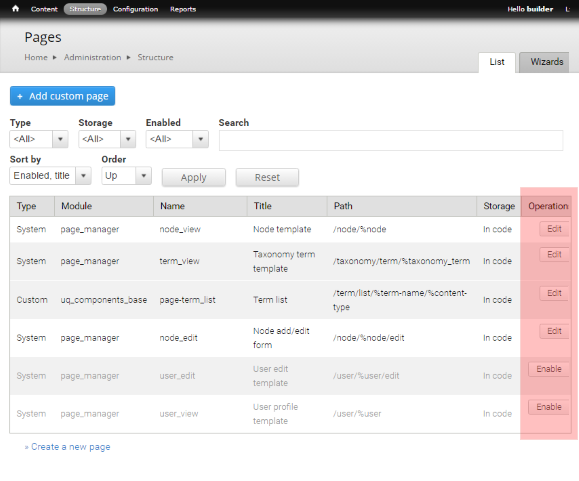Select the List tab
579x481 pixels.
[x=497, y=62]
